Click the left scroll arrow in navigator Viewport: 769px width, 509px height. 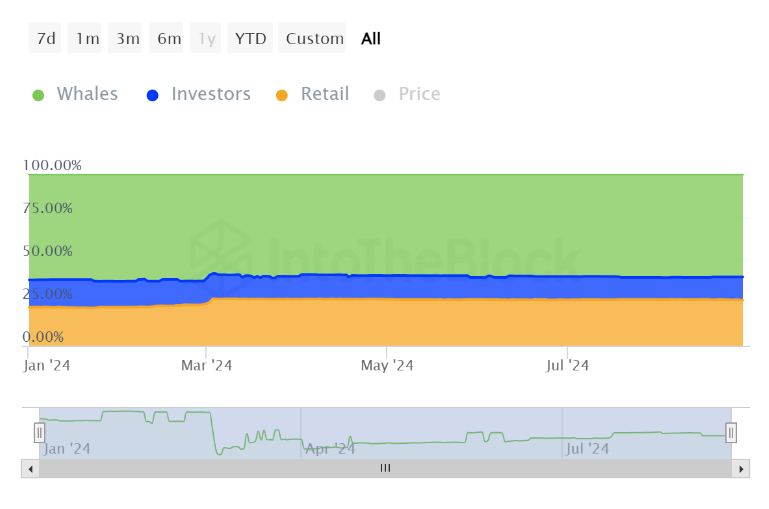[x=30, y=469]
